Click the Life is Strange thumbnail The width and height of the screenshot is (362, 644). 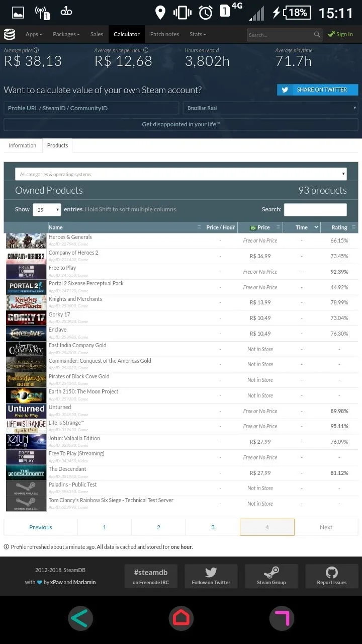tap(26, 427)
